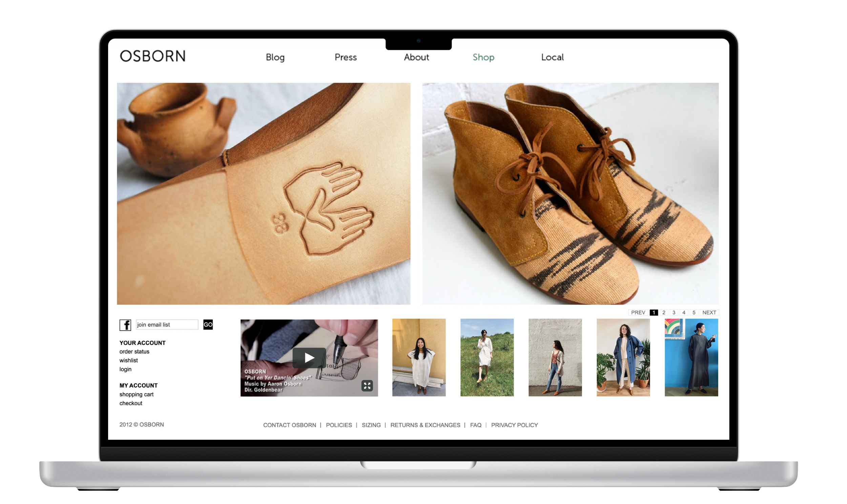847x504 pixels.
Task: Go to slideshow page 2
Action: coord(663,312)
